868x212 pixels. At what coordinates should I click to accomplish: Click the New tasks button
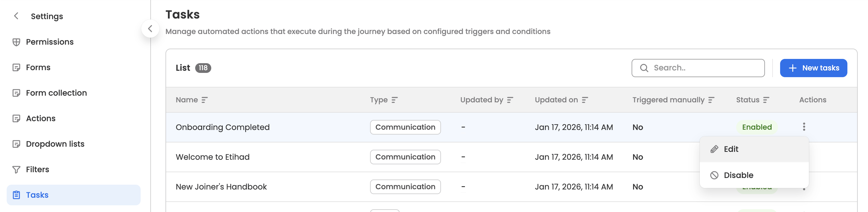pyautogui.click(x=813, y=68)
